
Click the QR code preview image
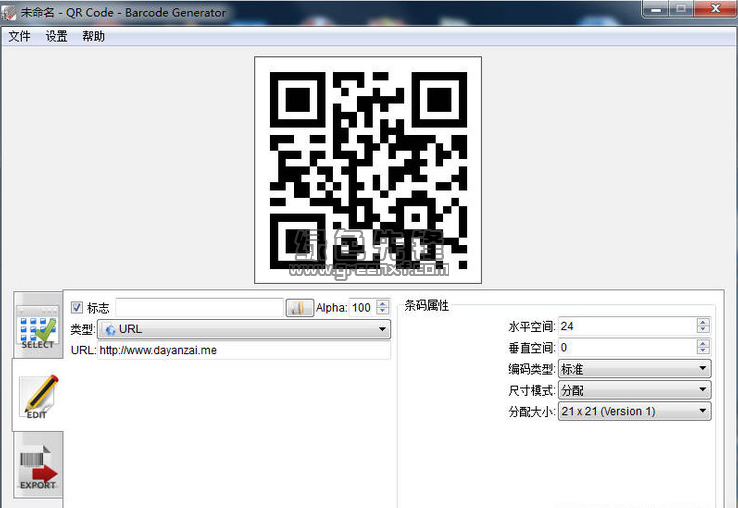click(x=368, y=170)
